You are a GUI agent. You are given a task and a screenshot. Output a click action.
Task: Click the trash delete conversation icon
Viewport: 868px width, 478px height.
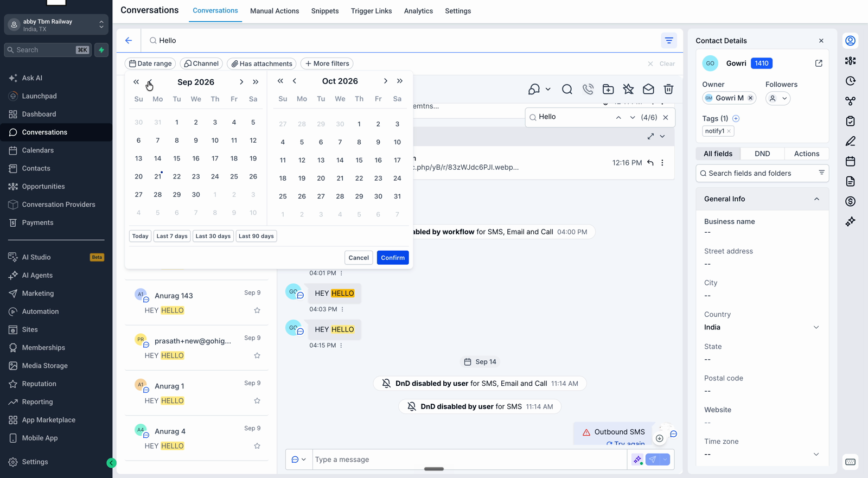pos(668,89)
